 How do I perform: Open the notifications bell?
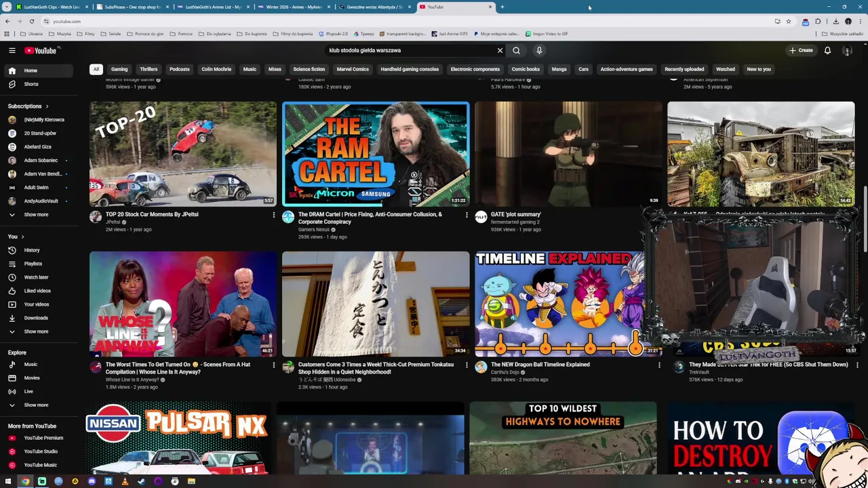click(x=827, y=50)
